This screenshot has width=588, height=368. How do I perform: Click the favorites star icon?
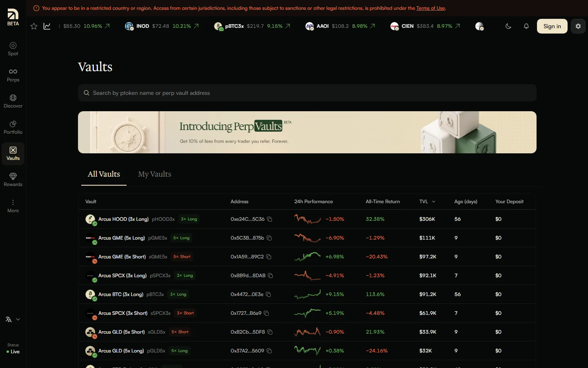pos(34,26)
